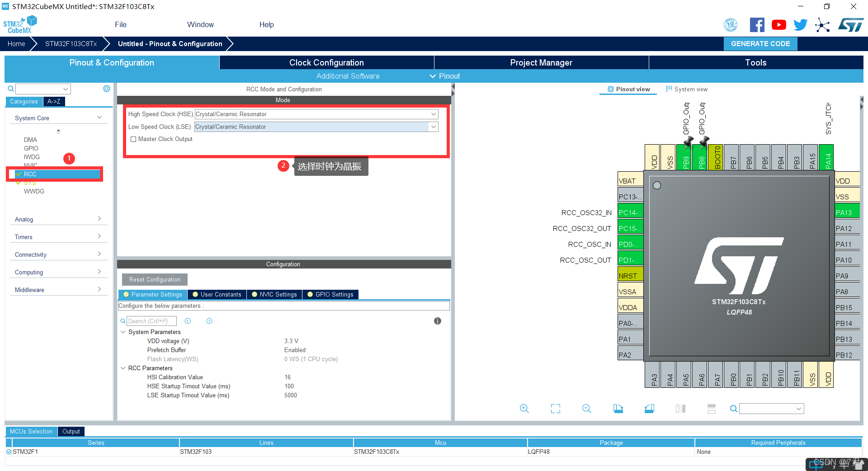868x471 pixels.
Task: Click the ST logo icon
Action: pyautogui.click(x=850, y=25)
